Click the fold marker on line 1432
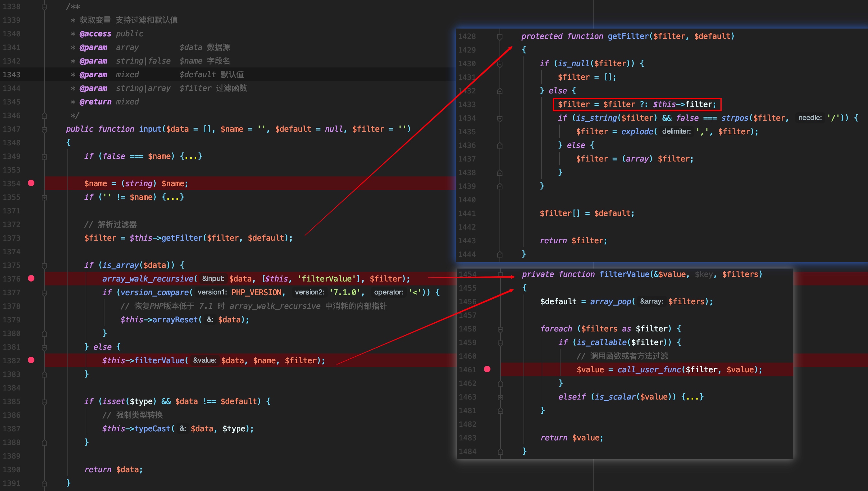 (x=500, y=91)
